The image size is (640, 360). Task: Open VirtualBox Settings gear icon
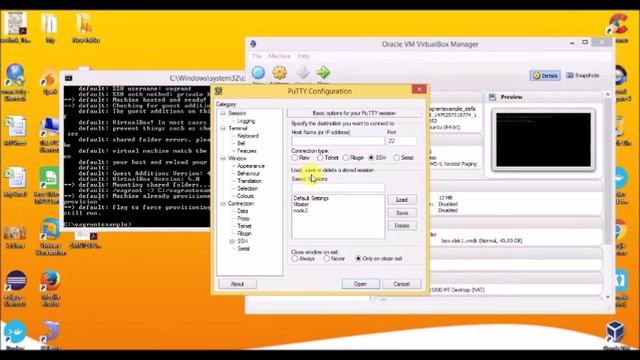point(280,73)
